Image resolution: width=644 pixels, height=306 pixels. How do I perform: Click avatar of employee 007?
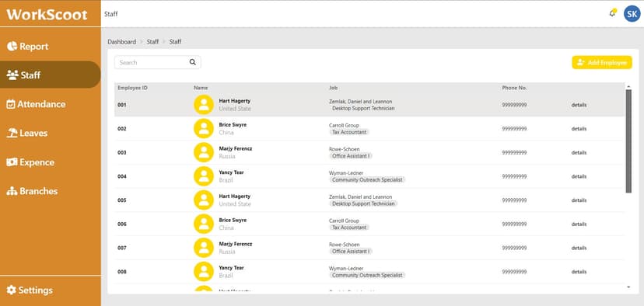coord(204,248)
